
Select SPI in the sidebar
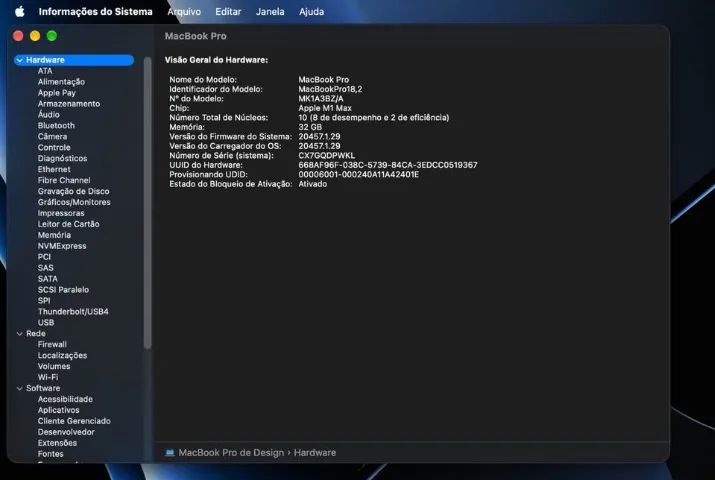(44, 301)
